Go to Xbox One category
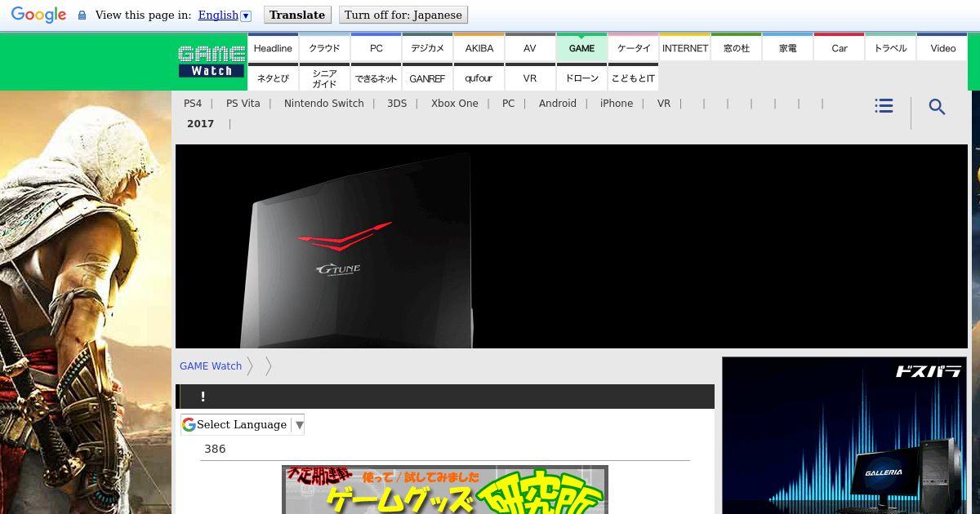 click(455, 104)
